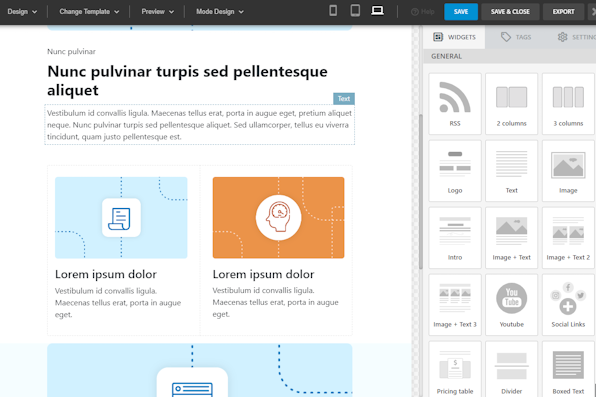Select the Social Links widget
The image size is (596, 397).
coord(568,305)
